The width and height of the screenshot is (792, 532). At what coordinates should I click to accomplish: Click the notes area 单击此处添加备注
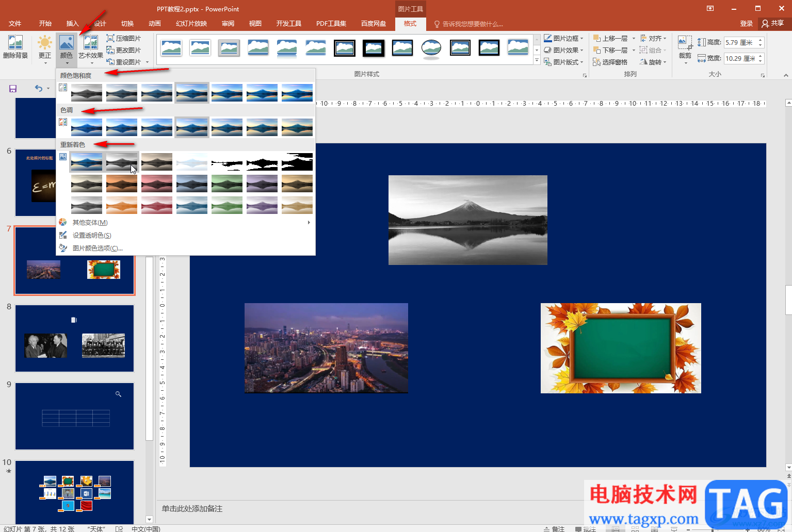[192, 509]
